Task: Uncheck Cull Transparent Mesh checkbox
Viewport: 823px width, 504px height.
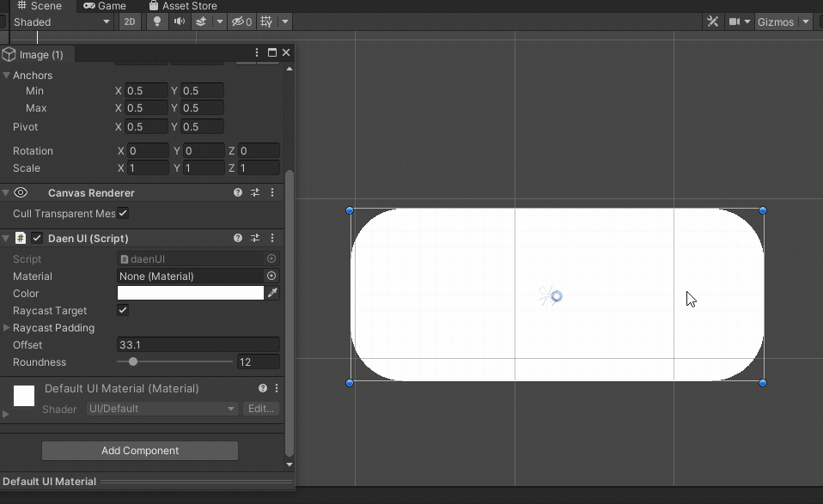Action: [x=123, y=214]
